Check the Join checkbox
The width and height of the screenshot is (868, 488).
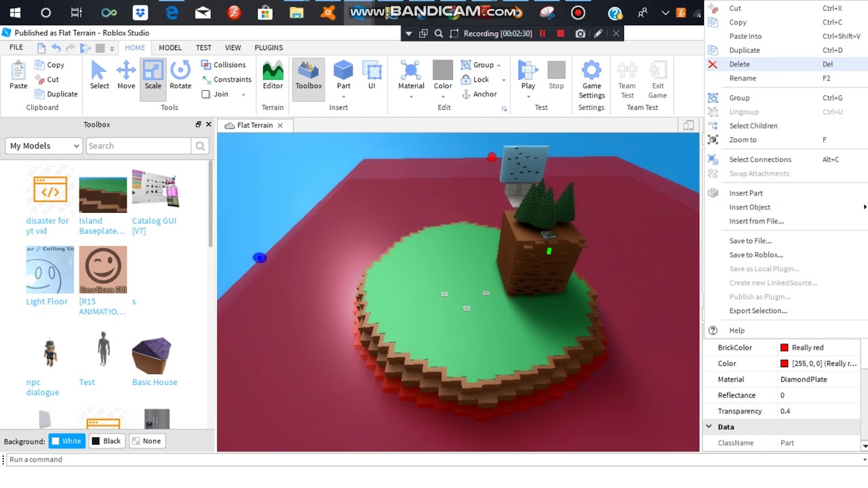[x=206, y=94]
